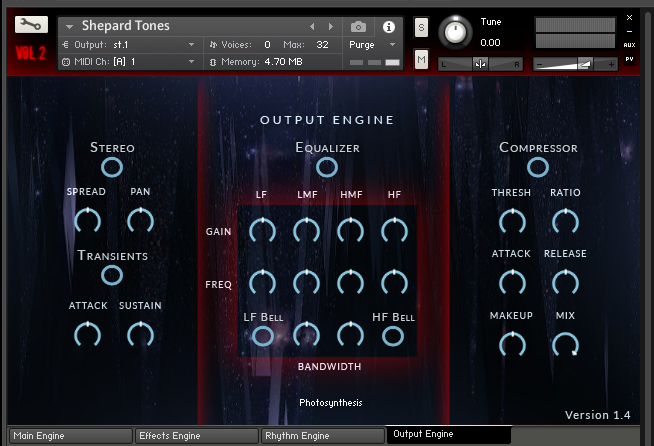The width and height of the screenshot is (654, 446).
Task: Click the Tune value 0.00
Action: [x=490, y=43]
